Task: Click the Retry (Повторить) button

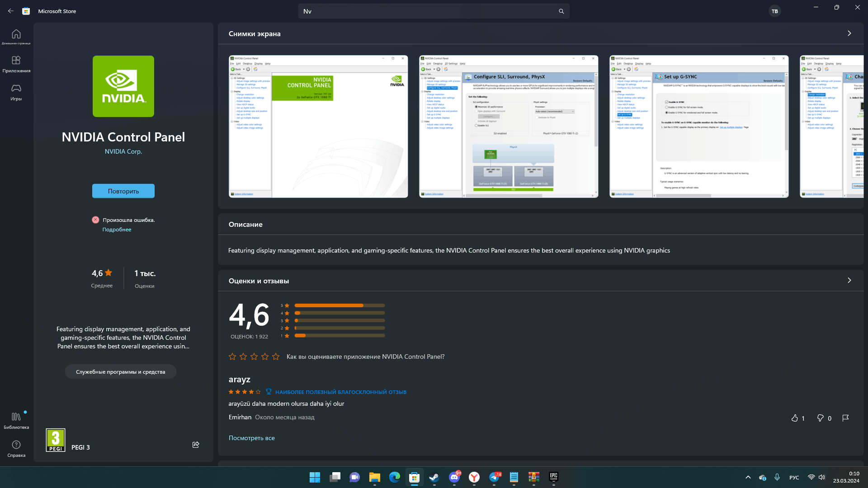Action: coord(123,191)
